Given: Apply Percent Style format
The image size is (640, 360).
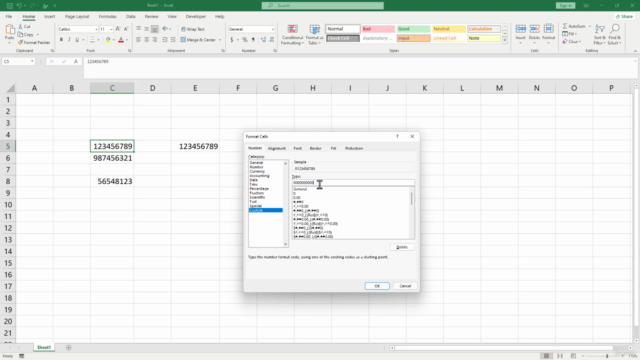Looking at the screenshot, I should 245,40.
